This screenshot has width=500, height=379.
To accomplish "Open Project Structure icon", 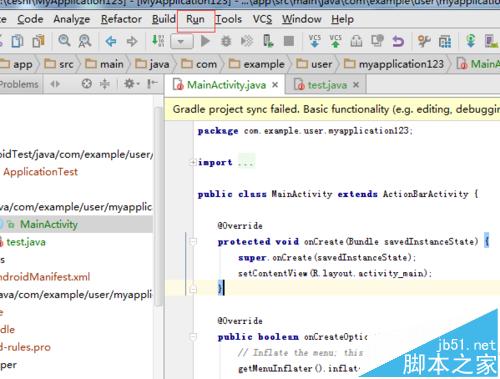I will click(x=445, y=41).
